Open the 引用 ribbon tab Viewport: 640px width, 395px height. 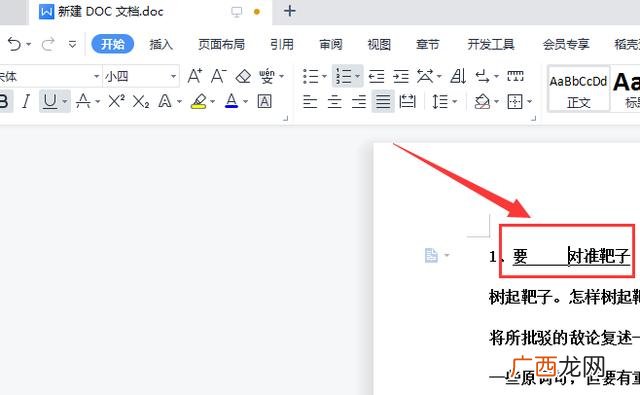point(282,44)
